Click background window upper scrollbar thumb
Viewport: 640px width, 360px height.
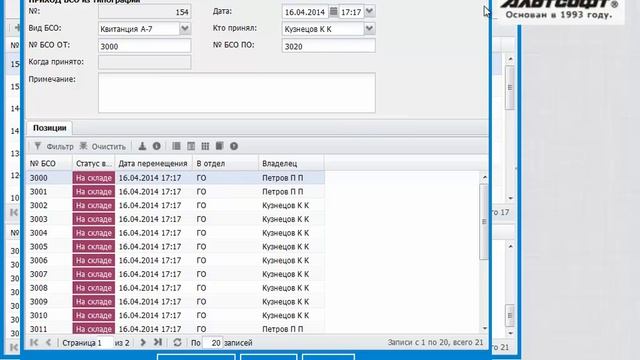[510, 87]
